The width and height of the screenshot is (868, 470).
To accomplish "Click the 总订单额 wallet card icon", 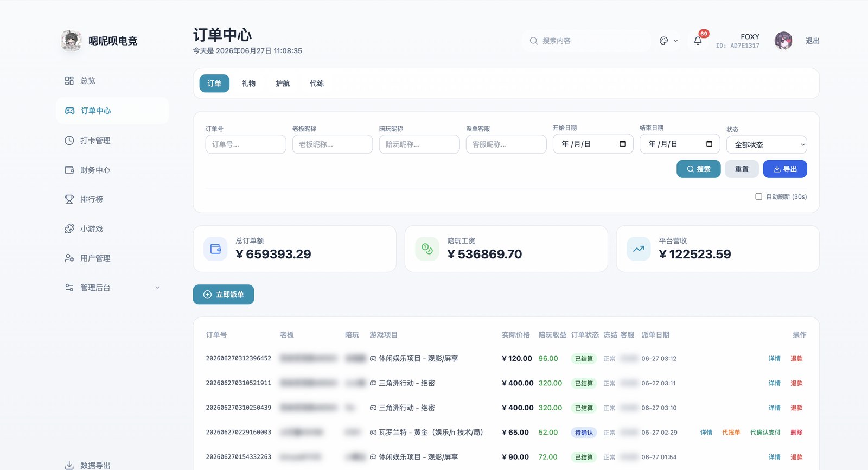I will pos(215,249).
